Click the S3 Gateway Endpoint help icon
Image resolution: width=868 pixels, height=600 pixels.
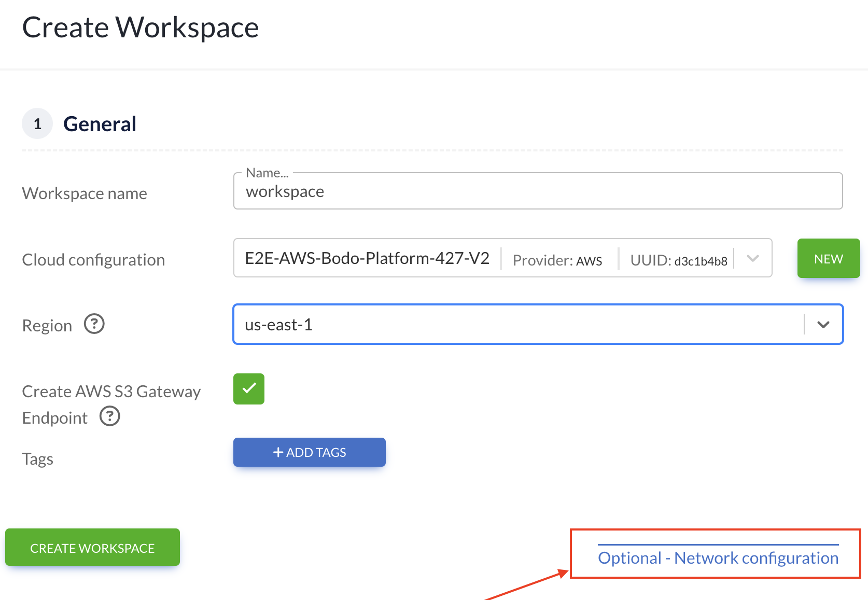(110, 416)
